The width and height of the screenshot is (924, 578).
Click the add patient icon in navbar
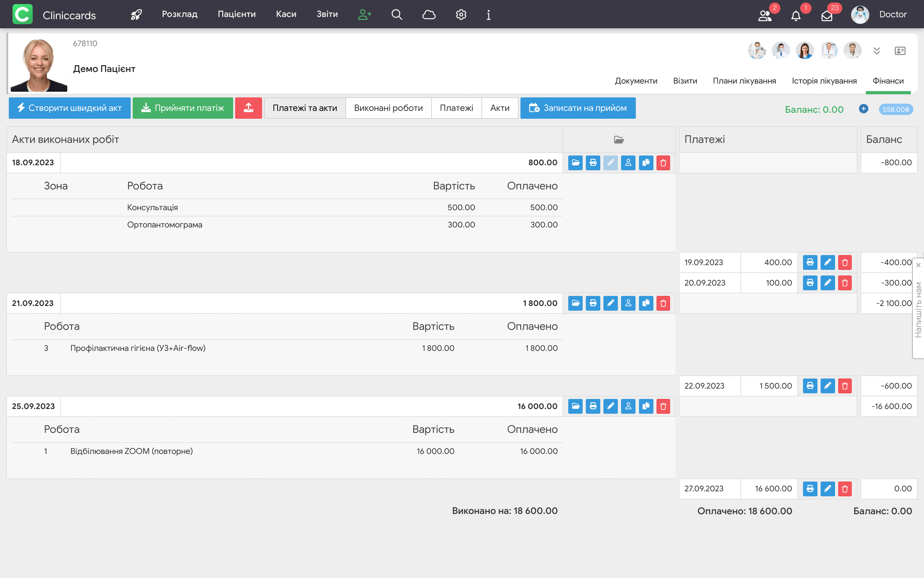click(364, 14)
